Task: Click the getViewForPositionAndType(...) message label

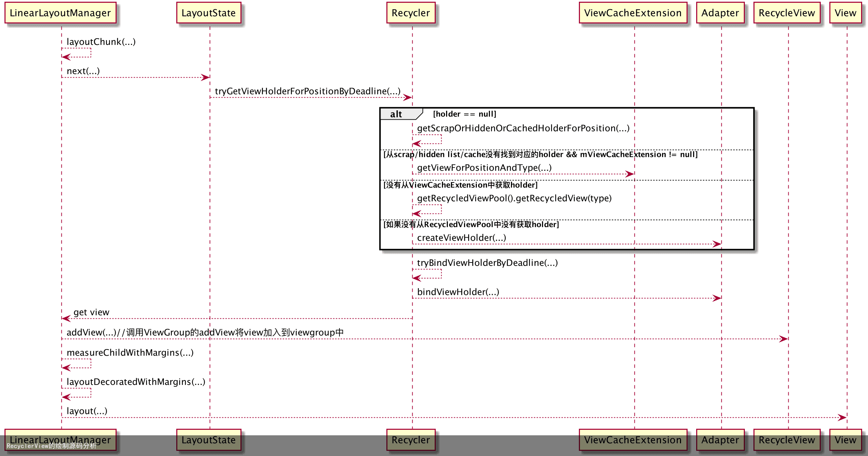Action: [484, 168]
